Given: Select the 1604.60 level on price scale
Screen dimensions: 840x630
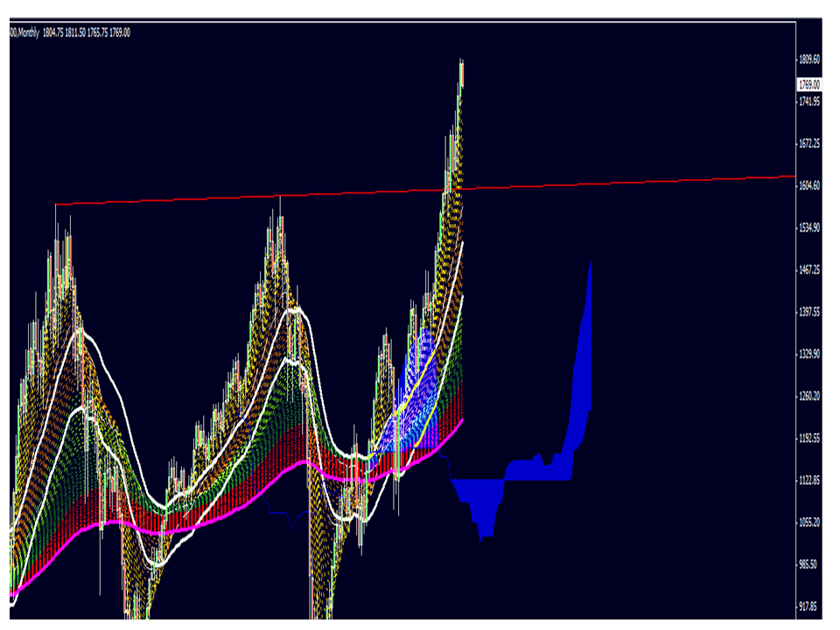Looking at the screenshot, I should coord(809,186).
